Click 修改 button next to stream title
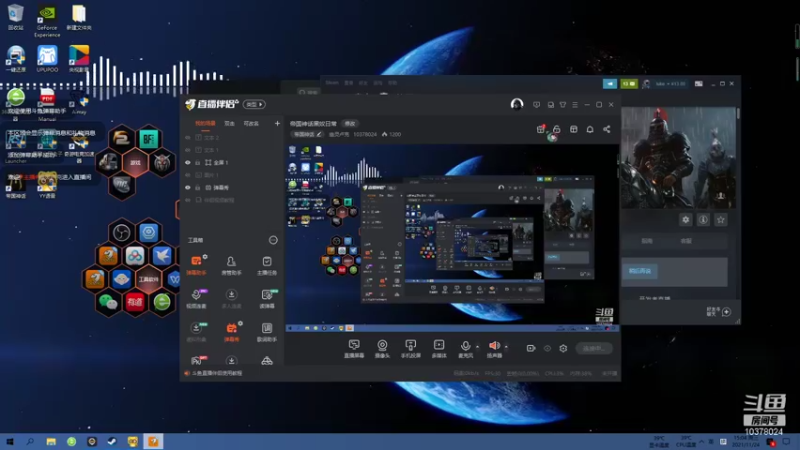The image size is (800, 450). [x=349, y=123]
